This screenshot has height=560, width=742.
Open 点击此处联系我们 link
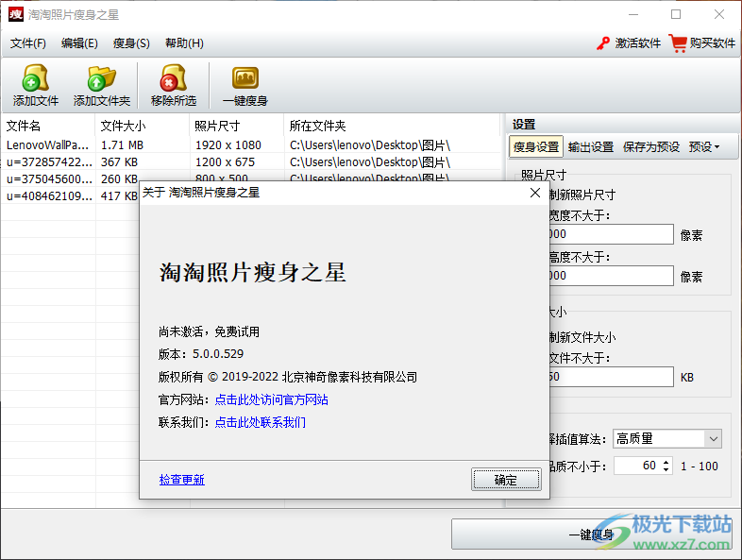click(260, 422)
